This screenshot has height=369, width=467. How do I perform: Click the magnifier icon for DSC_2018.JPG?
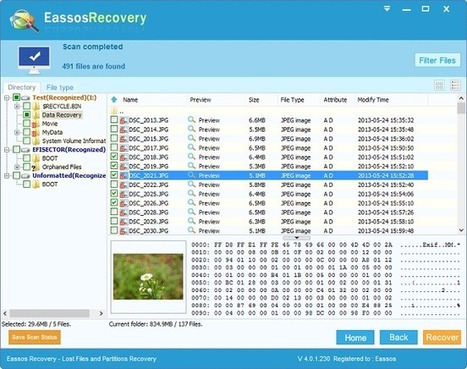[x=191, y=157]
